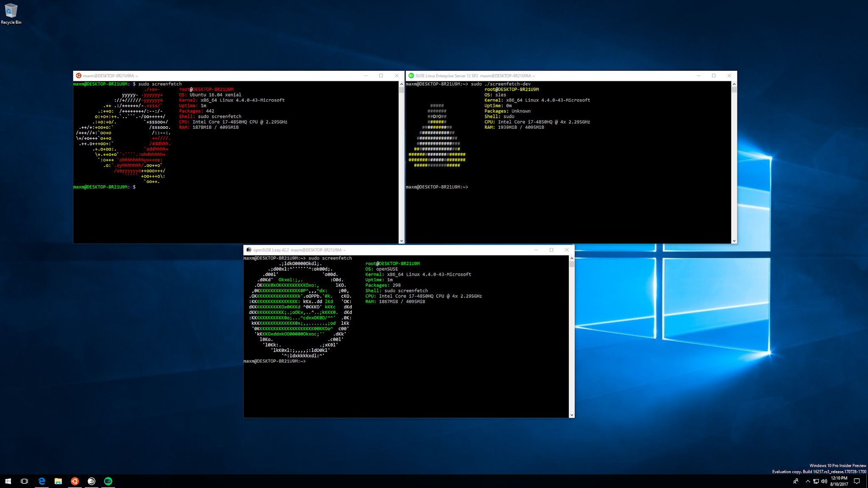The width and height of the screenshot is (868, 488).
Task: Expand hidden icons with the tray chevron
Action: tap(807, 481)
